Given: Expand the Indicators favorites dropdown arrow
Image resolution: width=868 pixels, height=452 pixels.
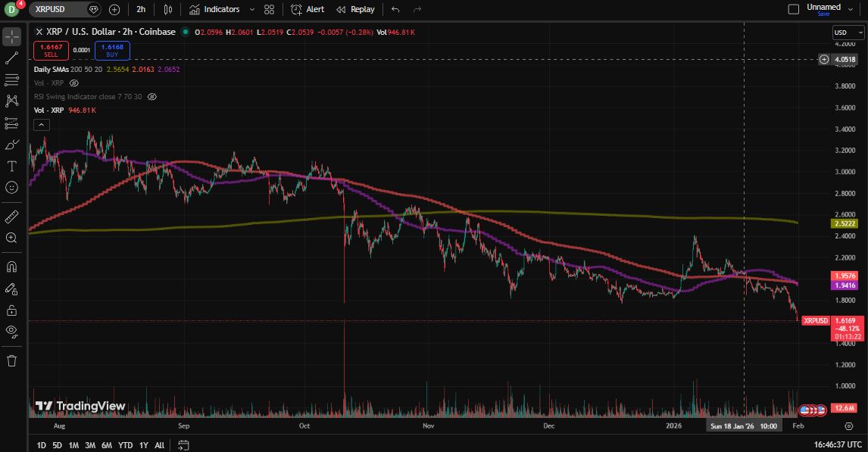Looking at the screenshot, I should pyautogui.click(x=252, y=9).
